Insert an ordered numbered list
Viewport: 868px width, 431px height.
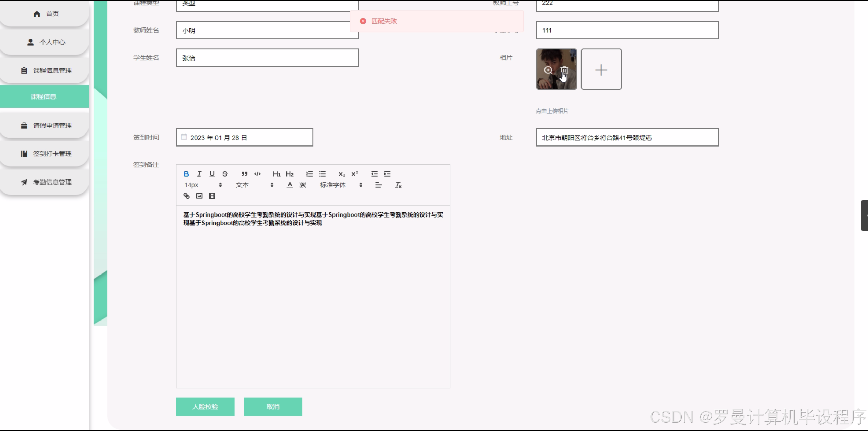(309, 174)
